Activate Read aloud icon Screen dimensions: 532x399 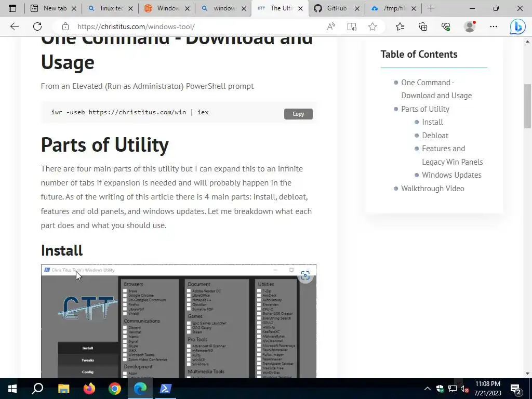331,26
